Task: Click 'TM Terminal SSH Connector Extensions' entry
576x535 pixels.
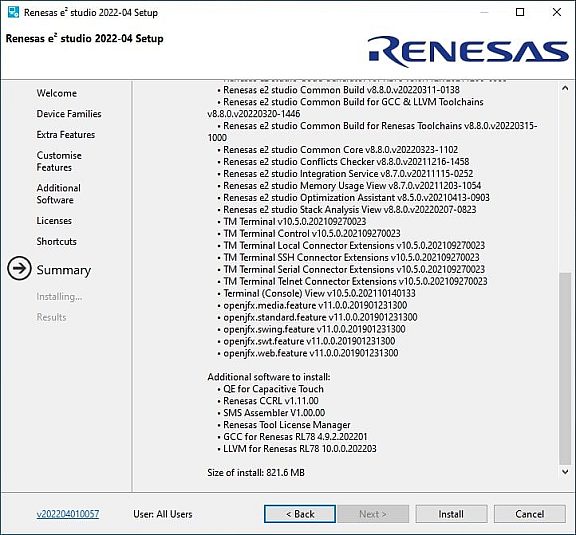Action: coord(351,258)
